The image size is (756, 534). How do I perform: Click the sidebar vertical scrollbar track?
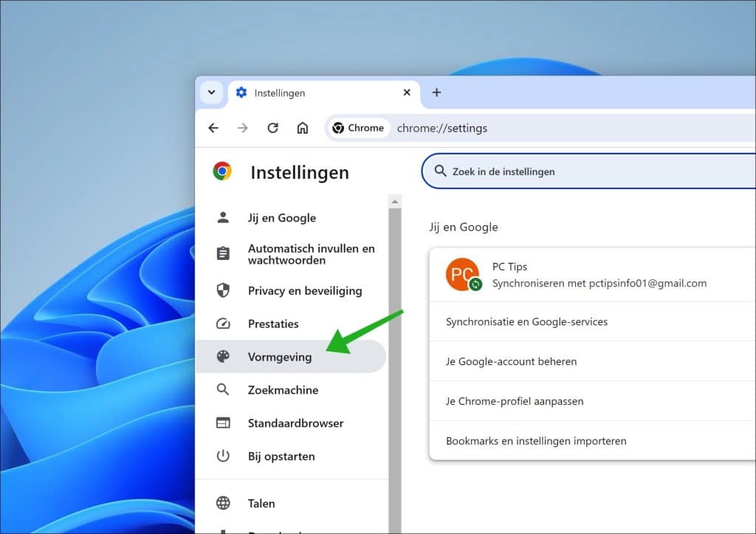395,371
